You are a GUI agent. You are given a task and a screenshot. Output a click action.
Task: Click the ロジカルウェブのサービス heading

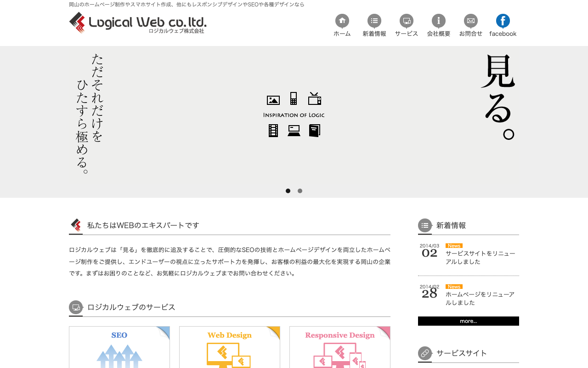[x=131, y=307]
